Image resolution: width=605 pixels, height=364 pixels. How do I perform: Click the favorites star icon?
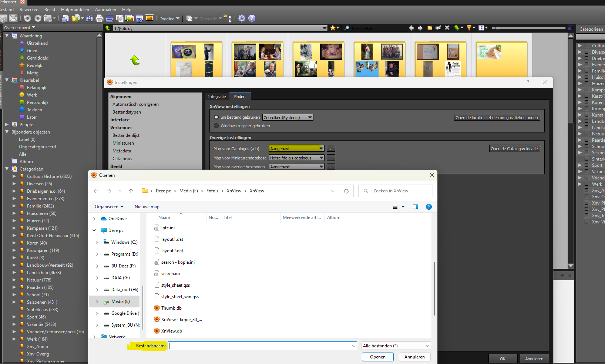coord(333,28)
